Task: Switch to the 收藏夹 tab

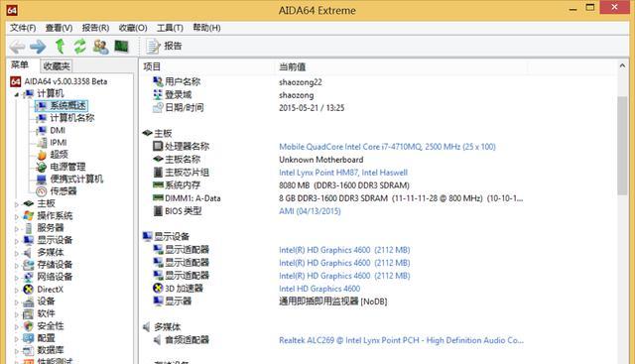Action: click(x=57, y=66)
